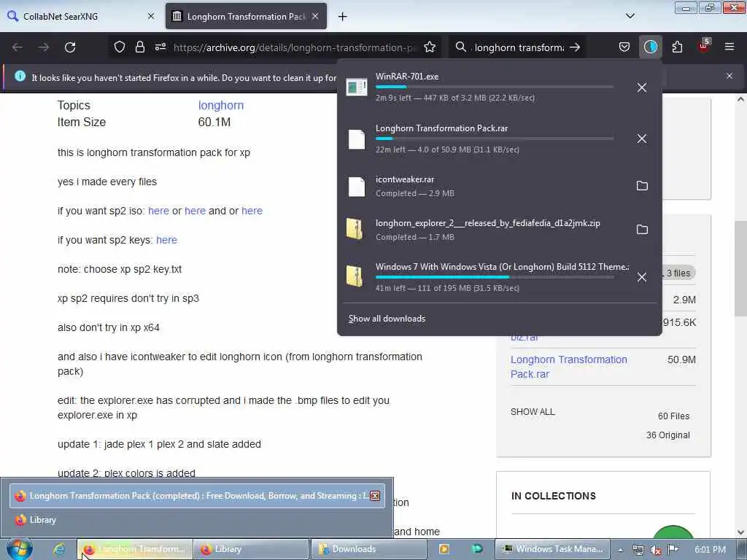Screen dimensions: 747x560
Task: Click the longhorn transform search field
Action: (519, 47)
